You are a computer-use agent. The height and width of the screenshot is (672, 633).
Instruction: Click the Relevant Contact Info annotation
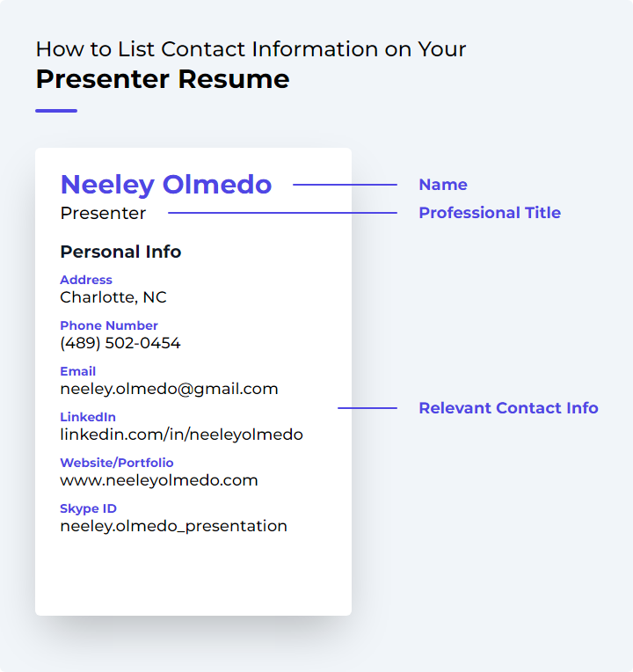[x=508, y=408]
